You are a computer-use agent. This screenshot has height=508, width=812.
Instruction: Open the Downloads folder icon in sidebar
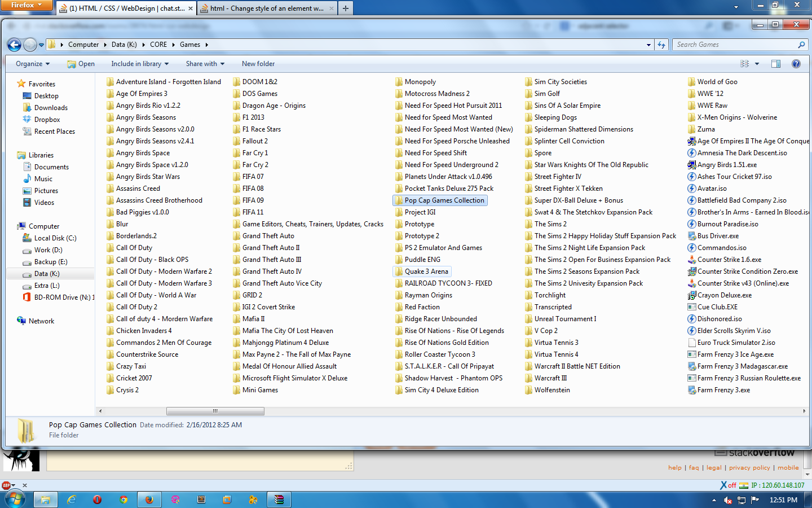pos(27,107)
